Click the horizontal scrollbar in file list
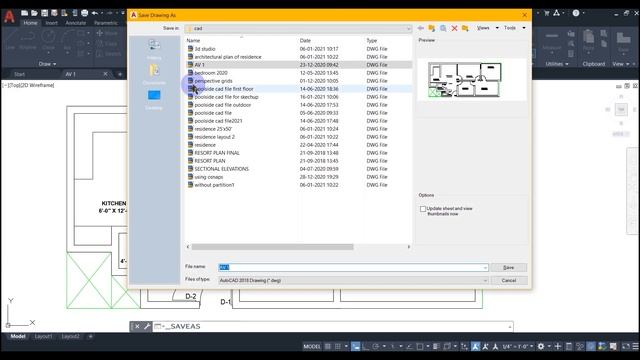640x360 pixels. tap(272, 247)
